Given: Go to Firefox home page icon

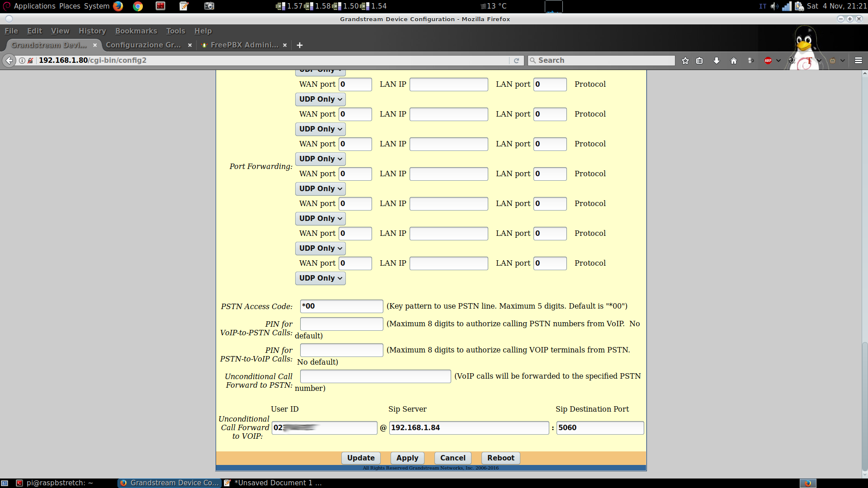Looking at the screenshot, I should (734, 61).
